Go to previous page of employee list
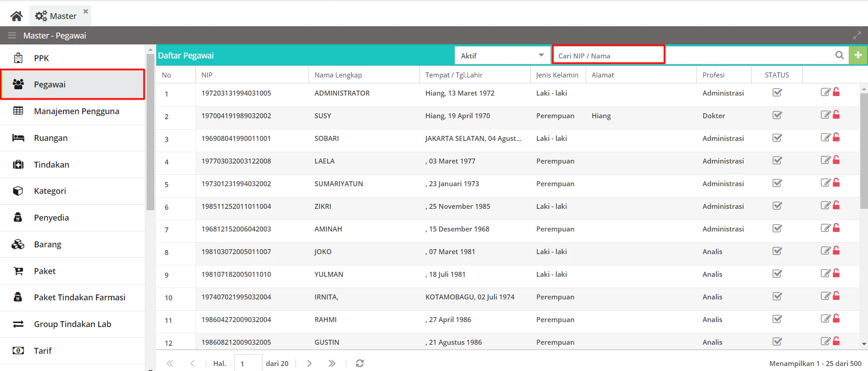This screenshot has height=371, width=868. pyautogui.click(x=192, y=363)
